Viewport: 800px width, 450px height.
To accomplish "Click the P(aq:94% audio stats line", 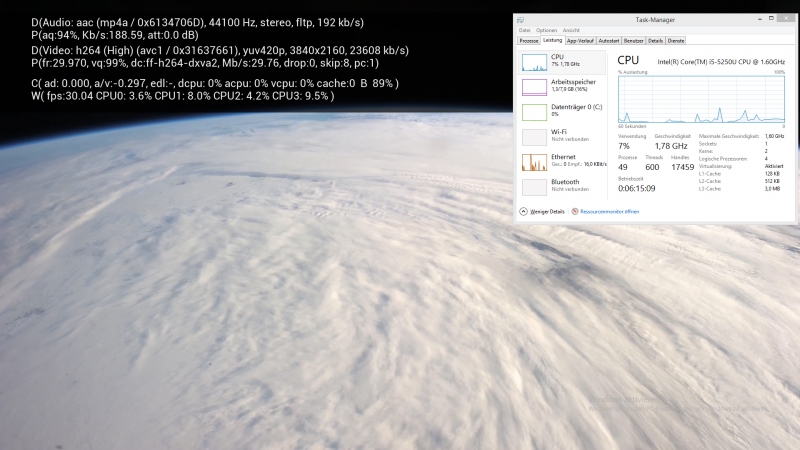I will (x=115, y=35).
